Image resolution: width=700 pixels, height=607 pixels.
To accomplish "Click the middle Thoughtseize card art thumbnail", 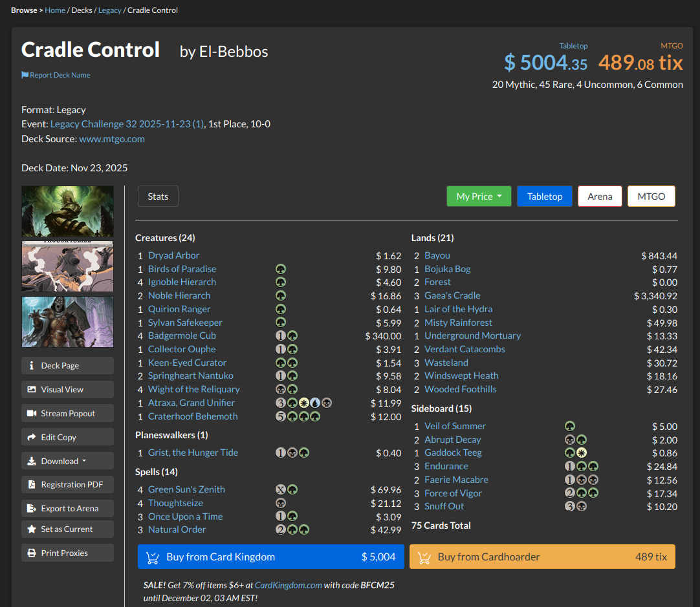I will (x=67, y=266).
